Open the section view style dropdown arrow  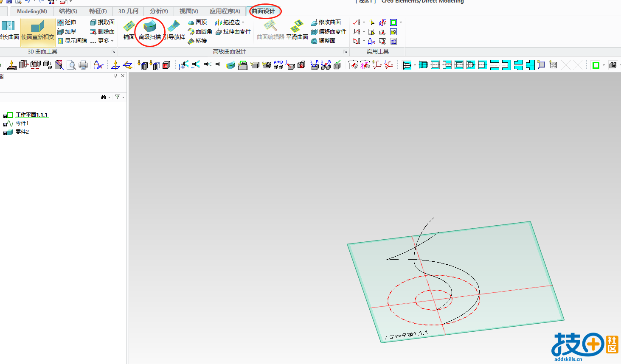[x=415, y=65]
